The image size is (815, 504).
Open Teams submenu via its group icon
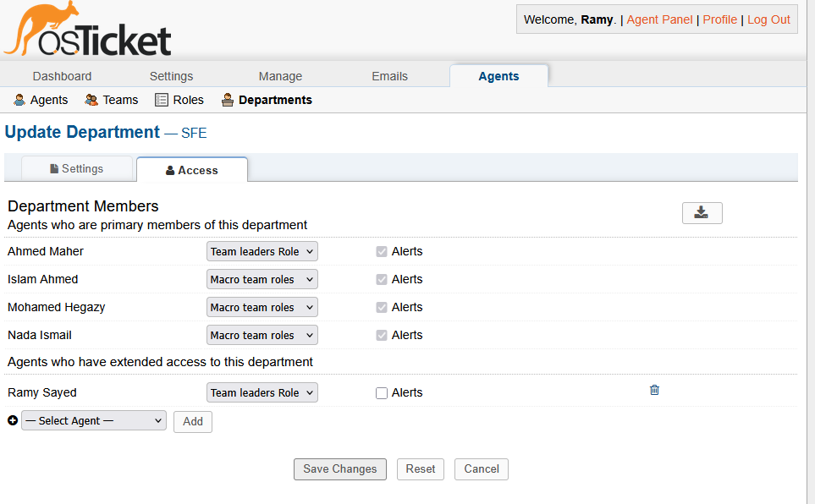tap(91, 100)
